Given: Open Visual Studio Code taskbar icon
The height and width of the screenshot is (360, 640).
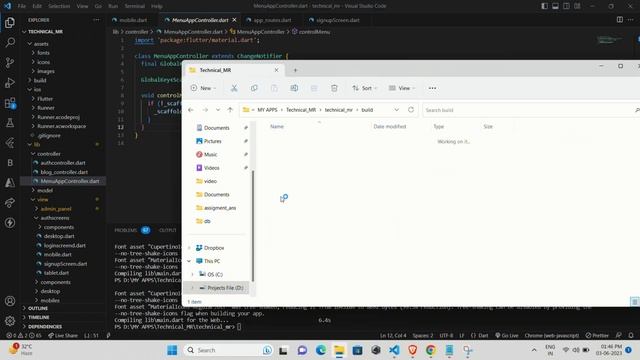Looking at the screenshot, I should pos(394,350).
